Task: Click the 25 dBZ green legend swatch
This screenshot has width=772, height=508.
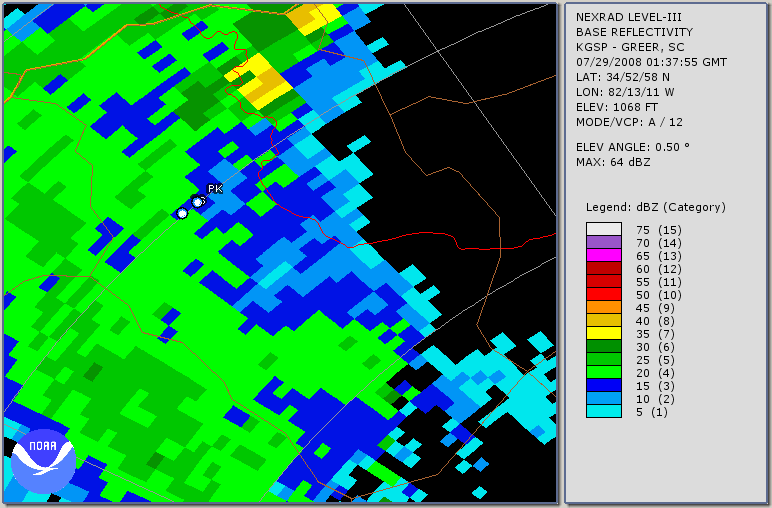Action: coord(604,359)
